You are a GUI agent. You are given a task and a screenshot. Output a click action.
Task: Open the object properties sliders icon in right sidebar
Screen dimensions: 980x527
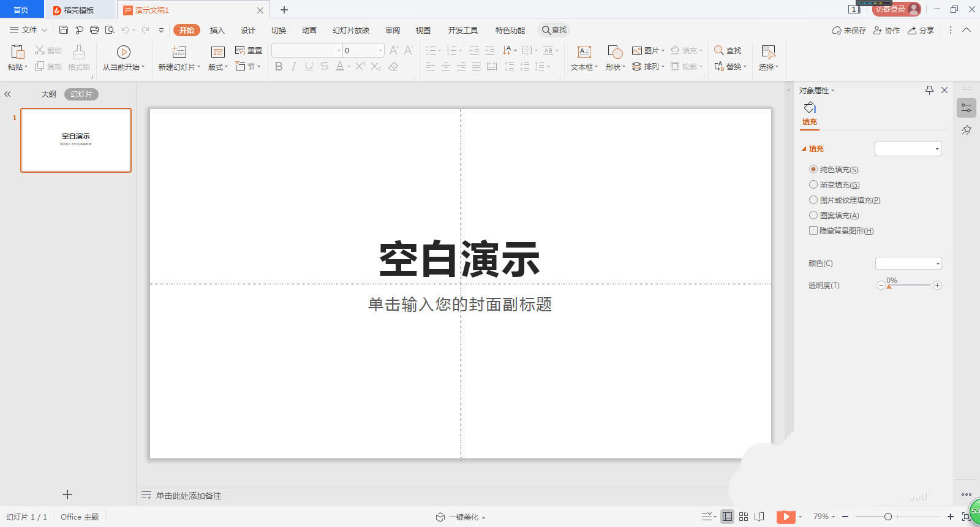point(967,108)
